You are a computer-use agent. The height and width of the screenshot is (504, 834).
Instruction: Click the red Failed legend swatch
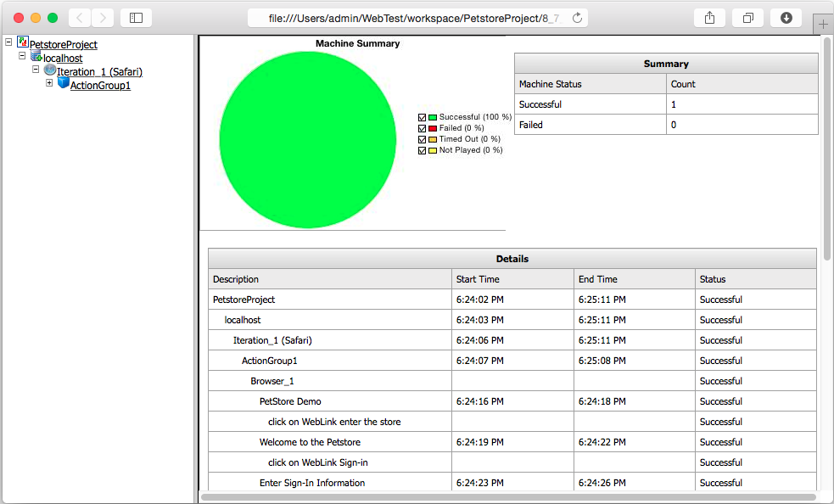[433, 129]
